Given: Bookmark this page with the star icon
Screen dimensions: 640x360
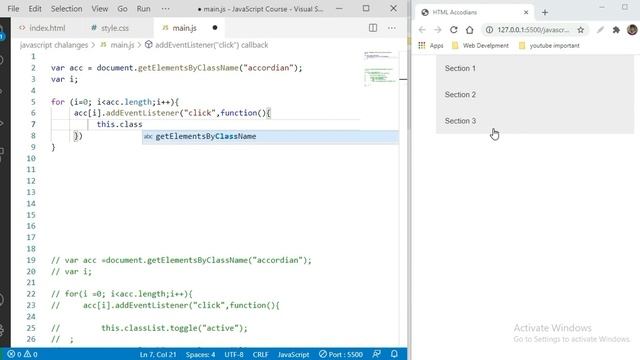Looking at the screenshot, I should pos(580,30).
